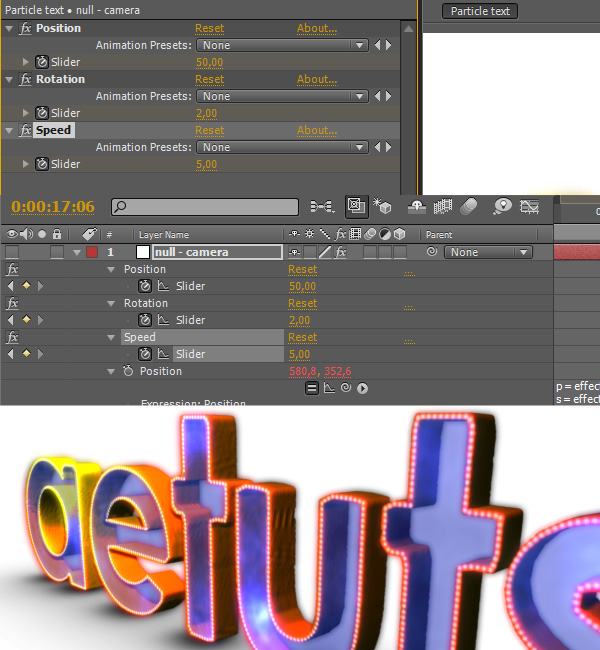
Task: Open About for the Speed effect
Action: (x=317, y=130)
